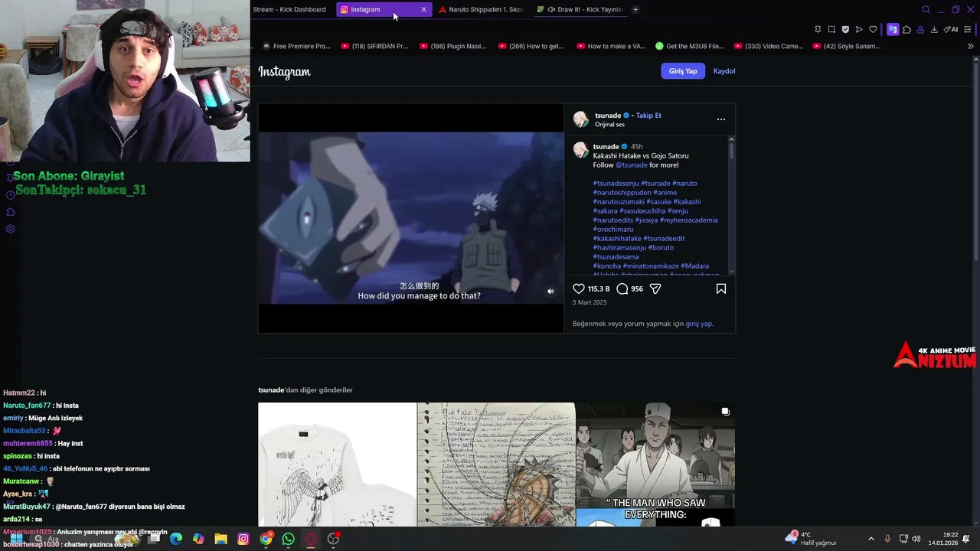
Task: Click Instagram icon in Windows taskbar
Action: pyautogui.click(x=243, y=539)
